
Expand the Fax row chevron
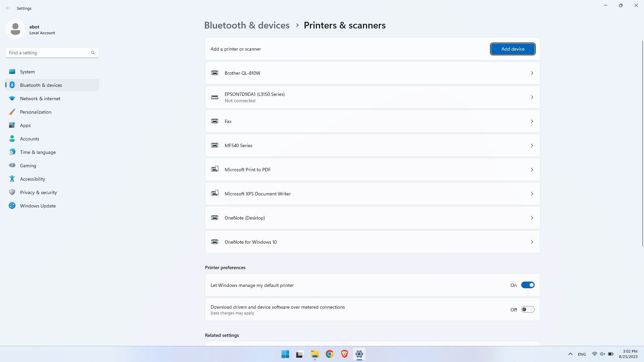pyautogui.click(x=532, y=121)
